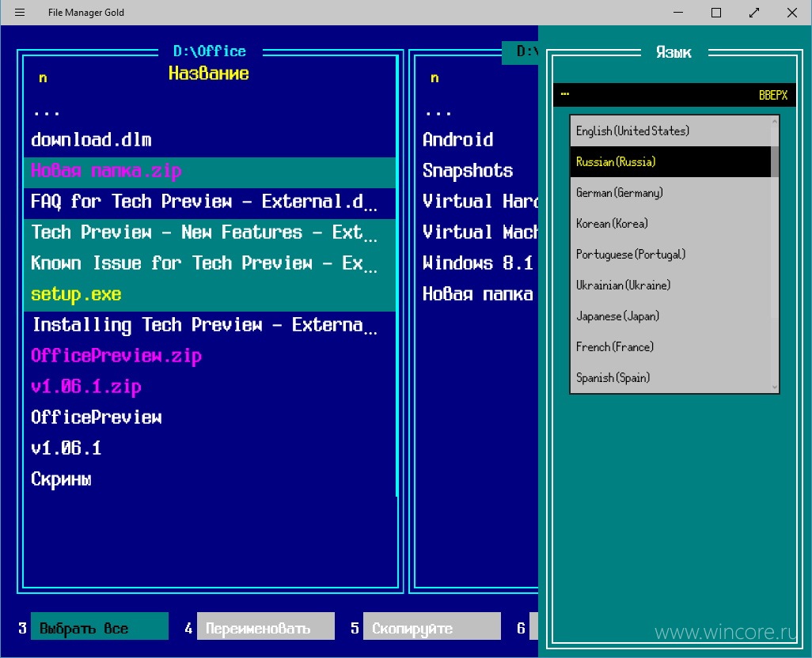Click the Выбрать все button

coord(100,626)
